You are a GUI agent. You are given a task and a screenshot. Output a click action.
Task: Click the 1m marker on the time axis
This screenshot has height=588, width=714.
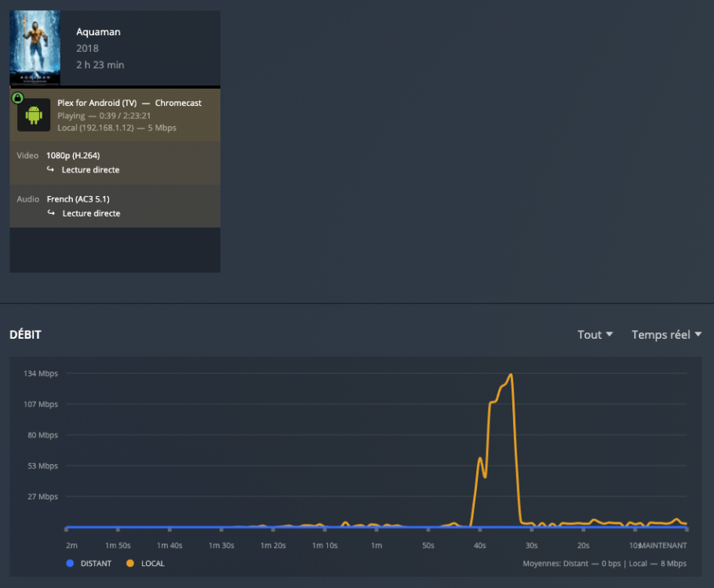pyautogui.click(x=377, y=545)
